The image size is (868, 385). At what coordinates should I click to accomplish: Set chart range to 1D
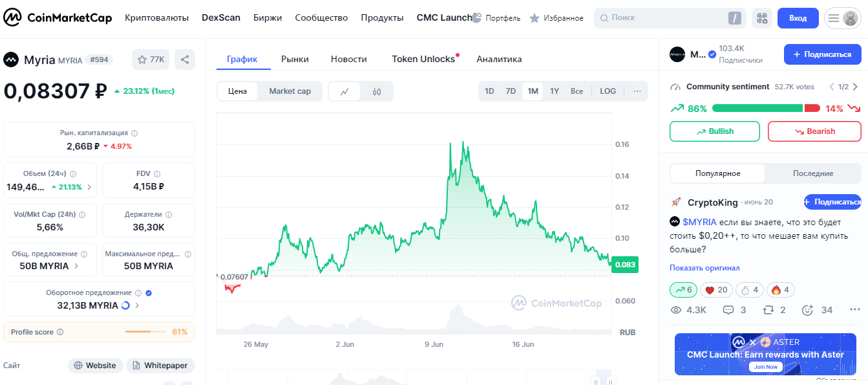point(489,91)
